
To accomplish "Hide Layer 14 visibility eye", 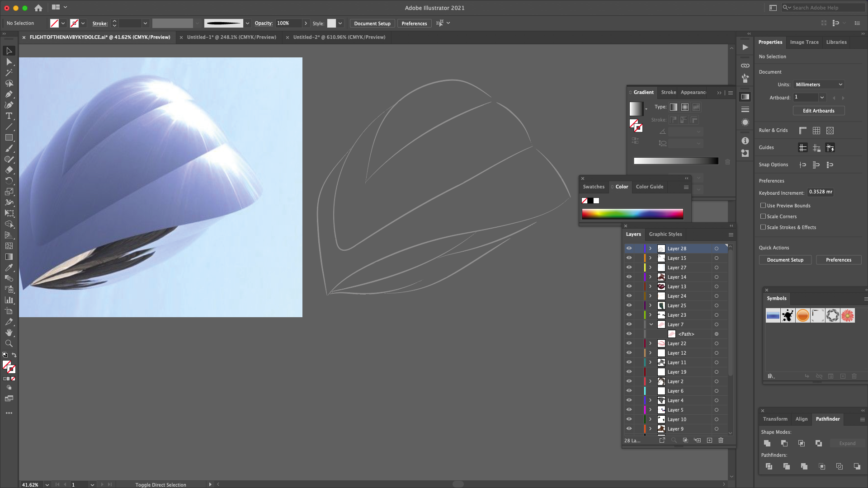I will (x=629, y=277).
